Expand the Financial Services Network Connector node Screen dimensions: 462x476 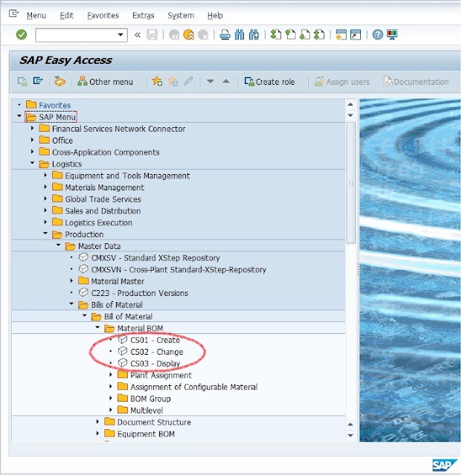coord(33,128)
